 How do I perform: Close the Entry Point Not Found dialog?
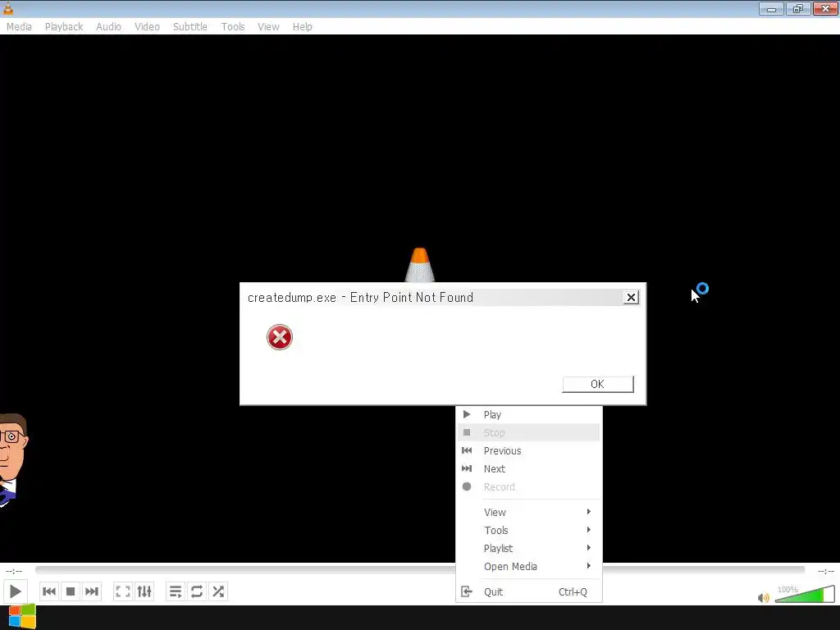tap(631, 297)
